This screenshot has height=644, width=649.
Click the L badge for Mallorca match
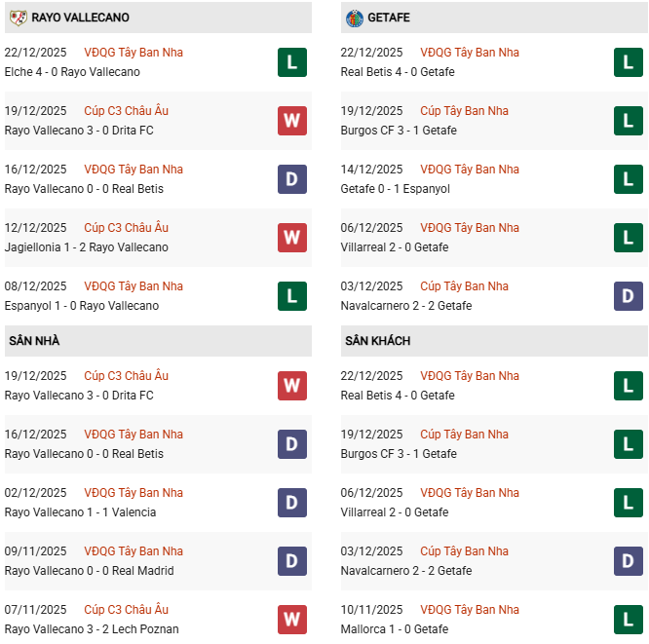629,620
